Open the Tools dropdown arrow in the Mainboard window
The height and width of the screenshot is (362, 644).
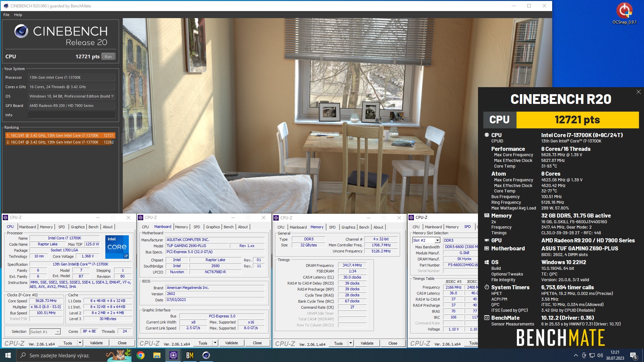(215, 343)
